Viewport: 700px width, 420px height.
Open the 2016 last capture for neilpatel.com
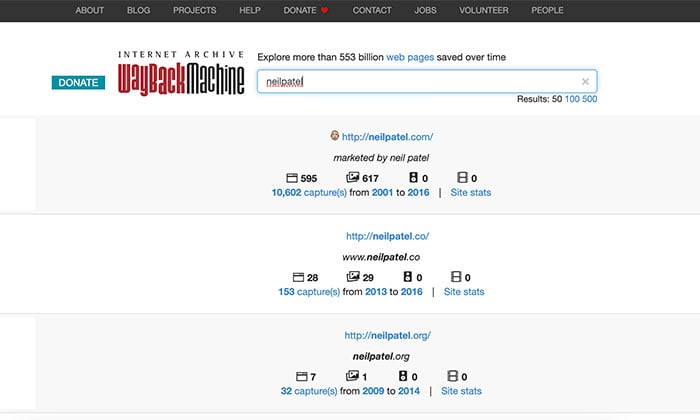pos(418,192)
